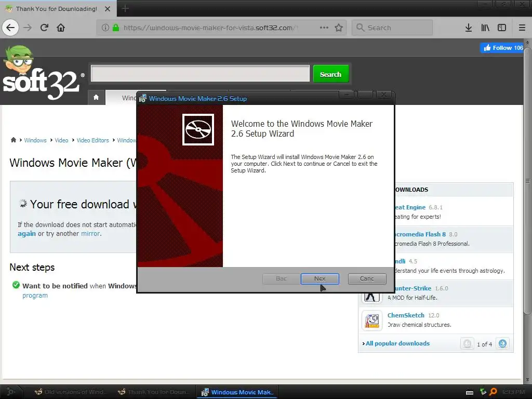Viewport: 532px width, 399px height.
Task: Toggle the Firefox sidebar icon
Action: pos(502,28)
